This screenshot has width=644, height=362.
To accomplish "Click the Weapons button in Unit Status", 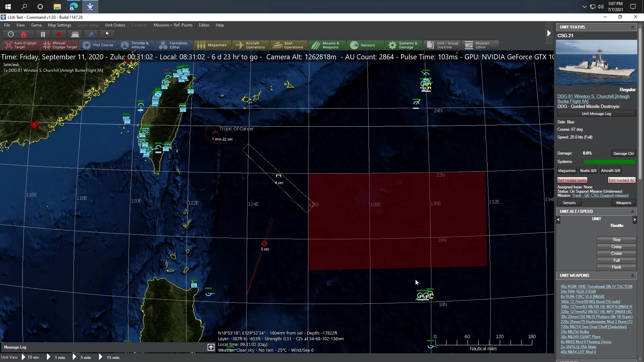I will click(x=624, y=203).
